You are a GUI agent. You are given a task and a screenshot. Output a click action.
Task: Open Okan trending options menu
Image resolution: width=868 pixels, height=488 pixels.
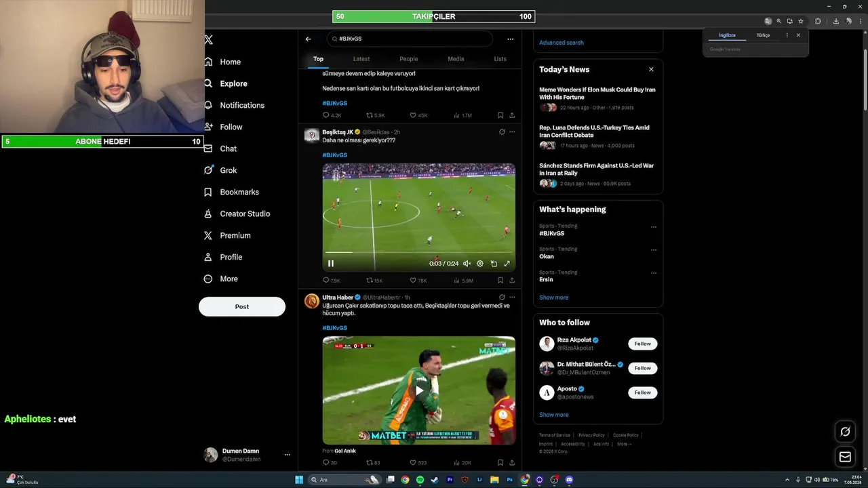[654, 250]
